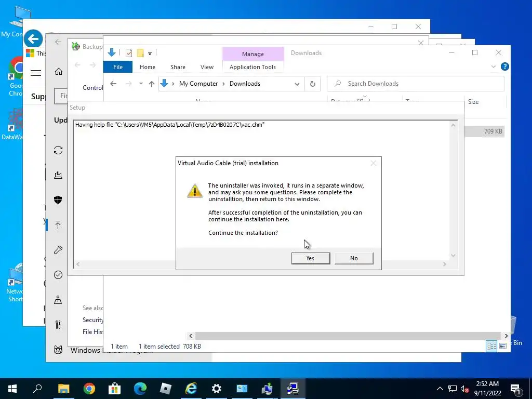The height and width of the screenshot is (399, 532).
Task: Click the Explorer horizontal scrollbar track
Action: (348, 336)
